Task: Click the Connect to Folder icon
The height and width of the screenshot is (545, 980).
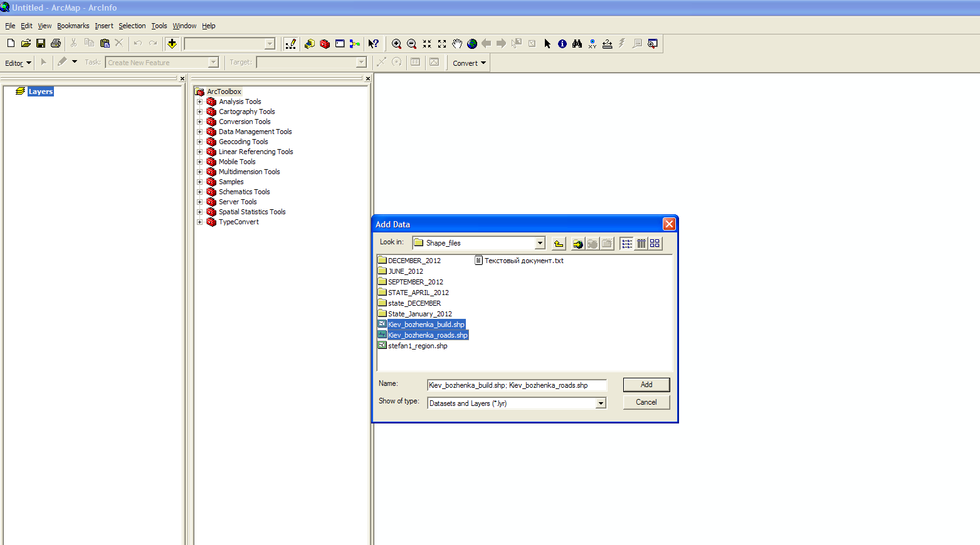Action: click(577, 244)
